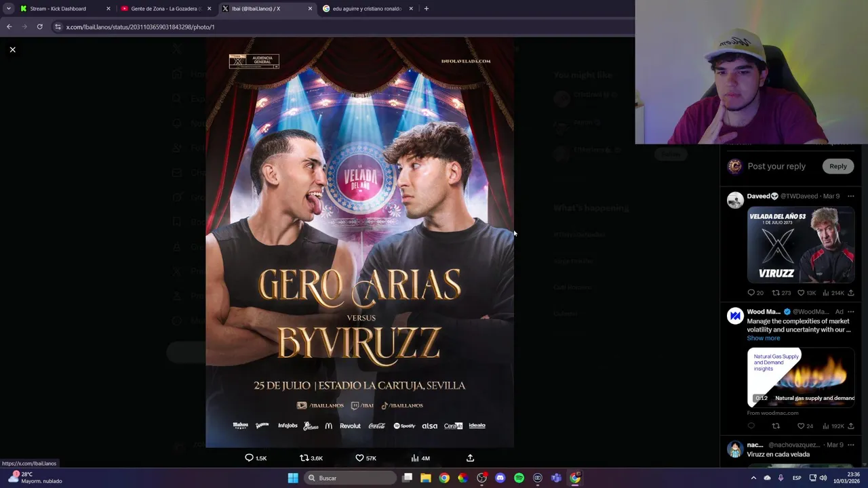Open Spotify from the taskbar
The height and width of the screenshot is (488, 868).
click(x=519, y=478)
